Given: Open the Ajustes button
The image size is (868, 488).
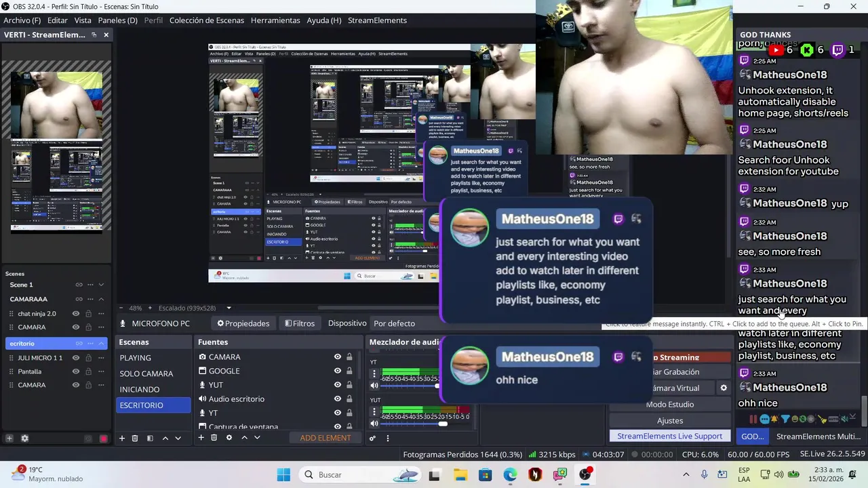Looking at the screenshot, I should (670, 421).
